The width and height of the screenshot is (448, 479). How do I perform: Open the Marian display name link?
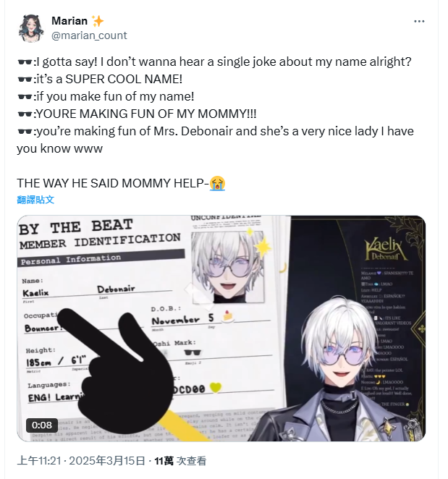click(x=69, y=21)
